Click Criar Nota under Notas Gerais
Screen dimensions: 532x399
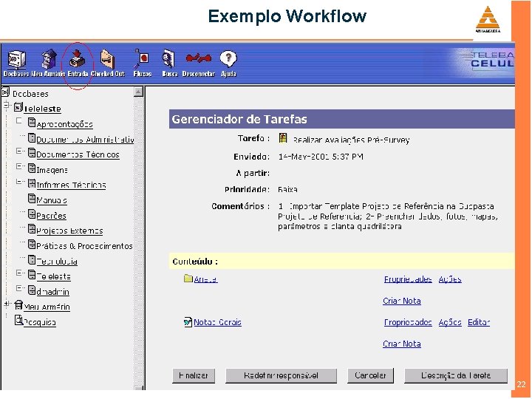pyautogui.click(x=402, y=344)
